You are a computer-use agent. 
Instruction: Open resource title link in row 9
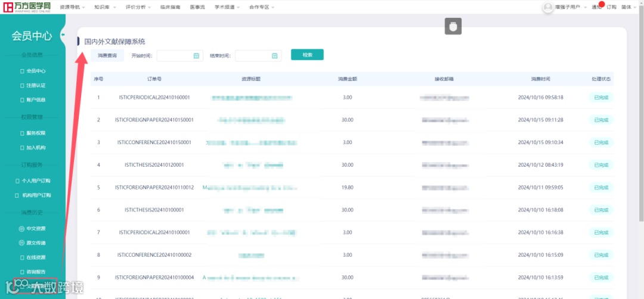[x=250, y=278]
